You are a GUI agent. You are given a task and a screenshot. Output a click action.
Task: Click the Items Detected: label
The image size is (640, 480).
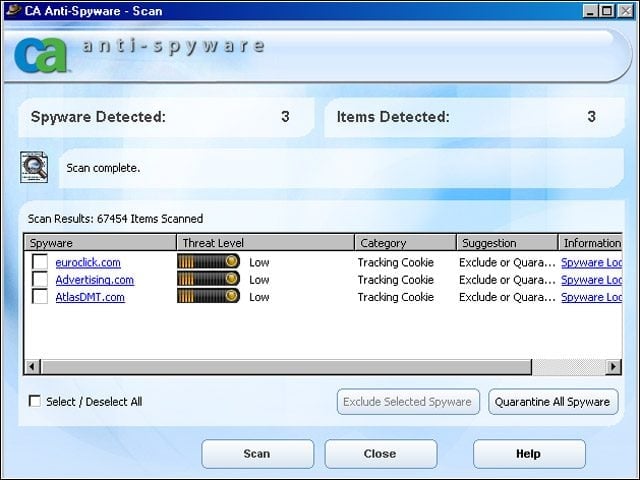pyautogui.click(x=393, y=117)
